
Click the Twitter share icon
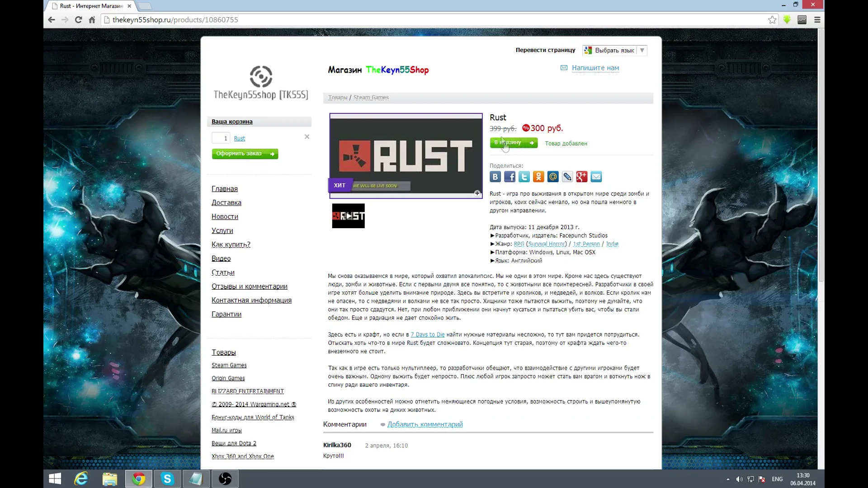click(524, 176)
